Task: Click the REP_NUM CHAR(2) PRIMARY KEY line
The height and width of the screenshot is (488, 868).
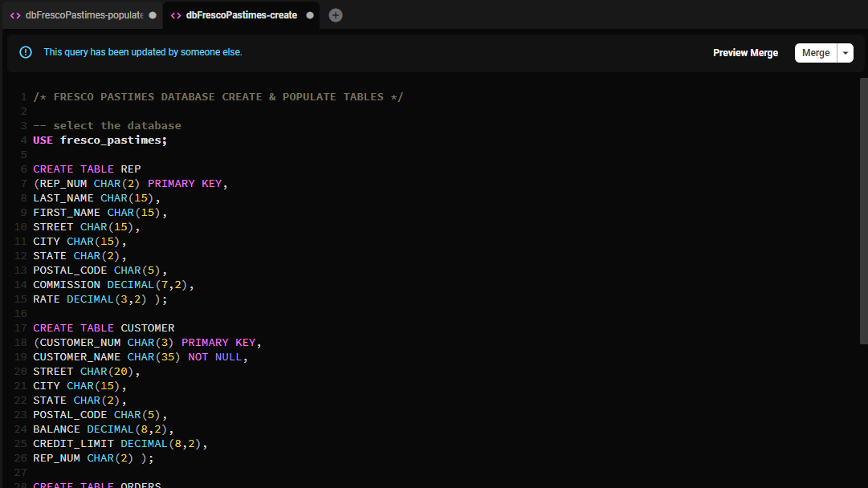Action: point(131,183)
